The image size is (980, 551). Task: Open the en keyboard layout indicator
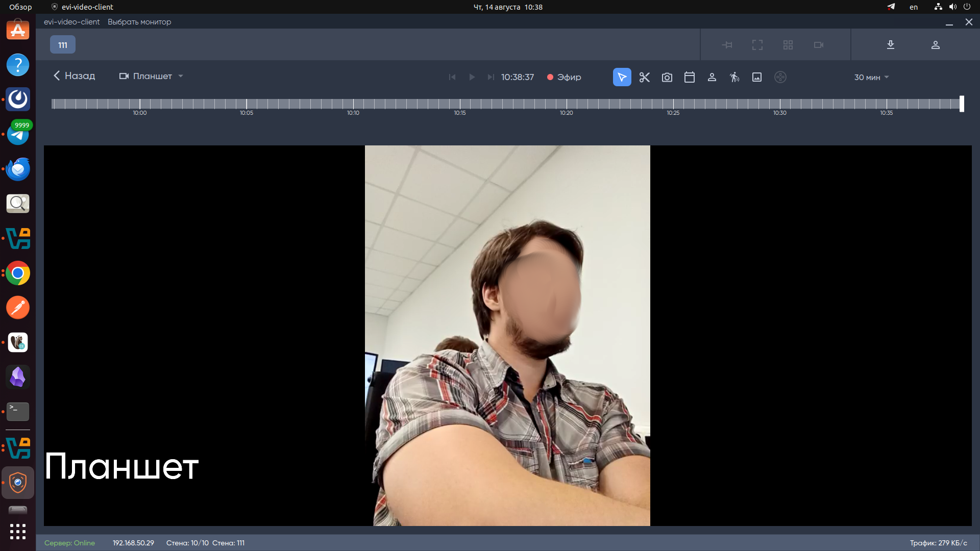click(913, 7)
